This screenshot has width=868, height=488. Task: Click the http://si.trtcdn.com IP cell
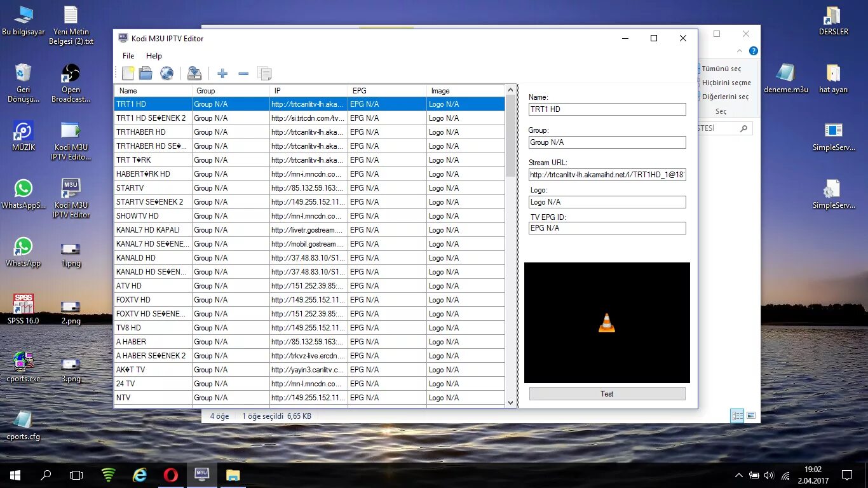(x=309, y=118)
